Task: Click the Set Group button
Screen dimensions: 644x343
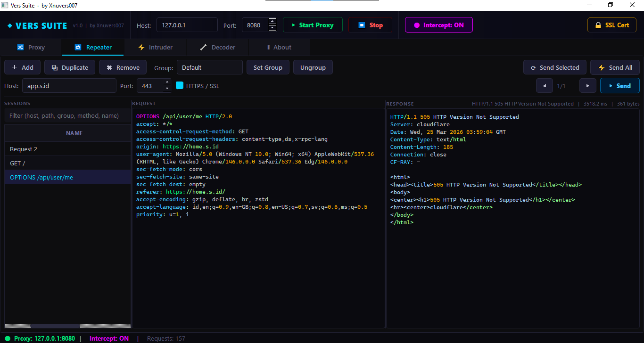Action: coord(268,67)
